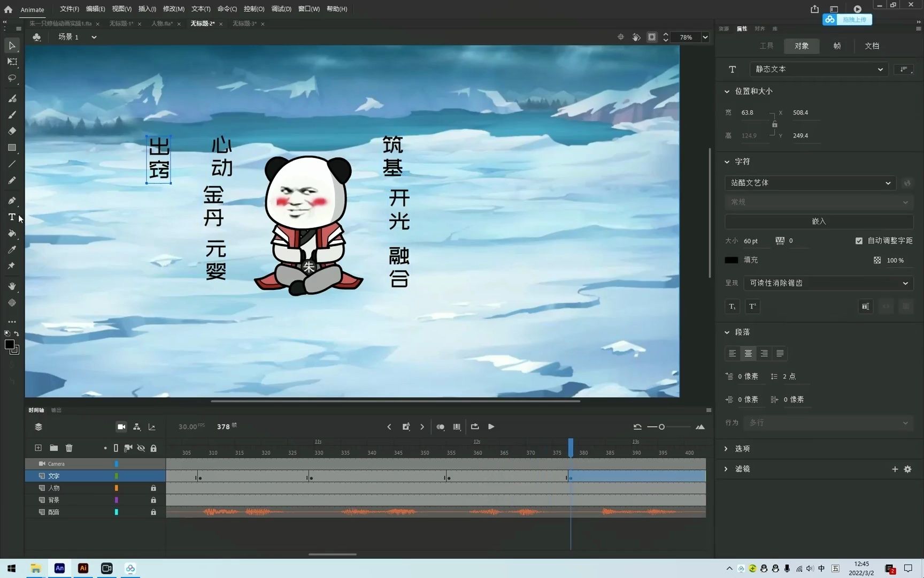Open more tools ellipsis in toolbar
This screenshot has height=578, width=924.
(x=12, y=322)
